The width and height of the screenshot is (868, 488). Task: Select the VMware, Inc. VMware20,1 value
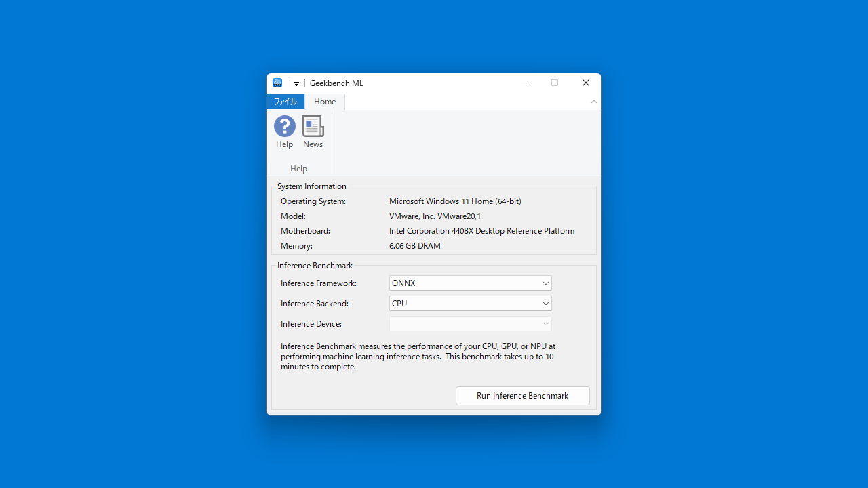coord(435,216)
